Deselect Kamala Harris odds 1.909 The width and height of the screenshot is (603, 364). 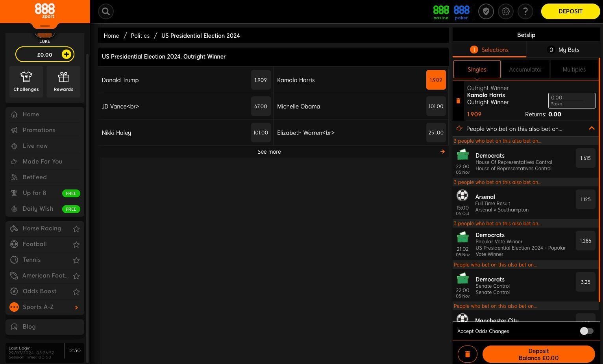pyautogui.click(x=436, y=80)
